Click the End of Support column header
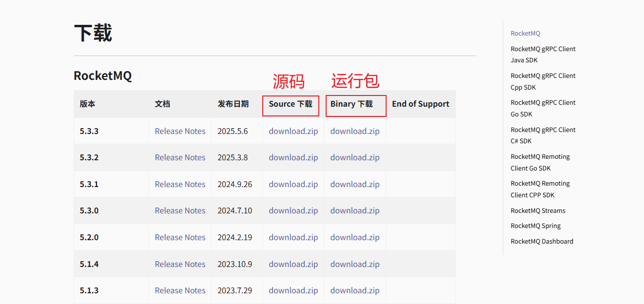Viewport: 644px width, 304px height. coord(421,104)
